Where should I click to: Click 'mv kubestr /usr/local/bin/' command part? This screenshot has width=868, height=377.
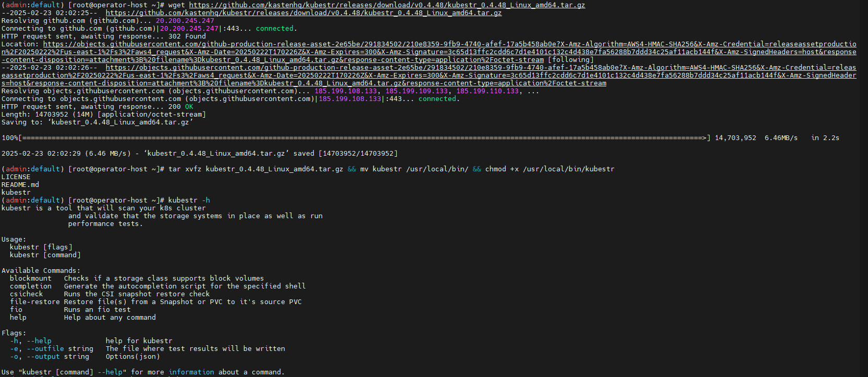(414, 169)
